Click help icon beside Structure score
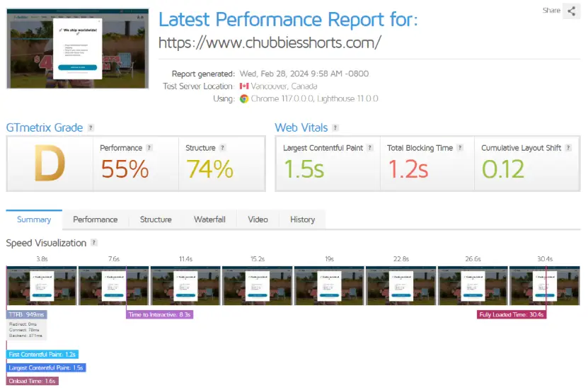The height and width of the screenshot is (388, 588). pyautogui.click(x=222, y=148)
